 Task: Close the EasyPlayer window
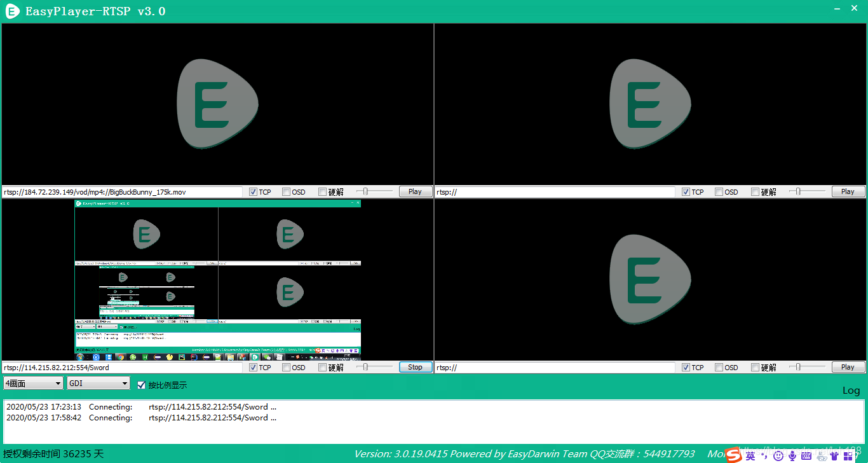[x=855, y=9]
